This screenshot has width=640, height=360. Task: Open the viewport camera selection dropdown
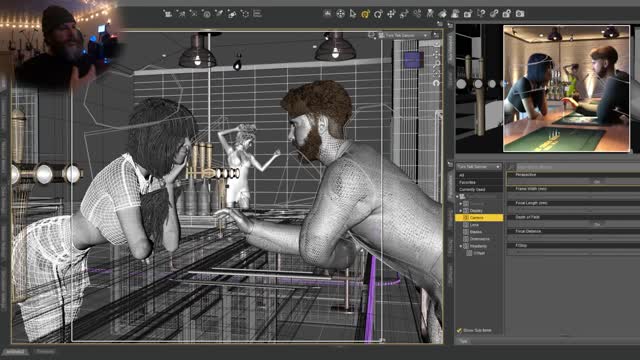403,36
